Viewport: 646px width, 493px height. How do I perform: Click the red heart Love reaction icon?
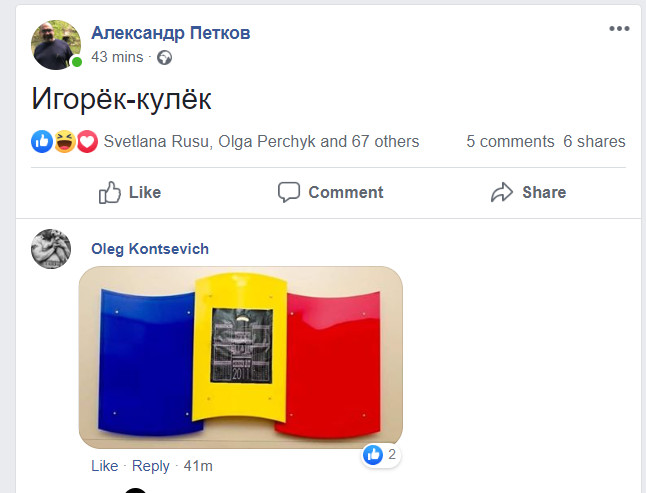click(87, 141)
